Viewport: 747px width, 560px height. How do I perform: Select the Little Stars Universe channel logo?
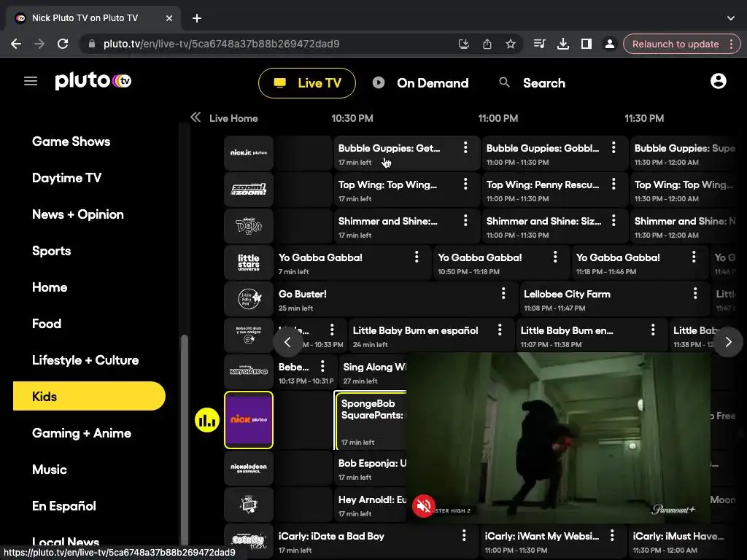tap(249, 262)
